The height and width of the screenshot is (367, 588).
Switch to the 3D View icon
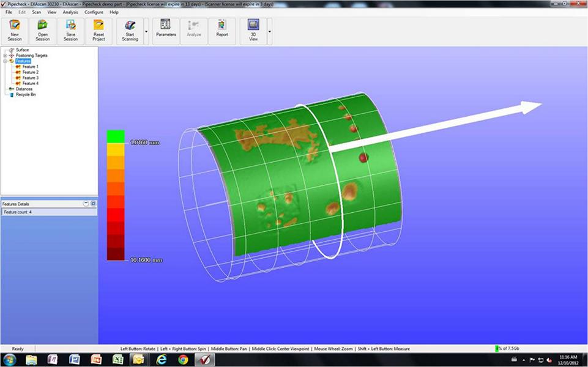pyautogui.click(x=253, y=31)
